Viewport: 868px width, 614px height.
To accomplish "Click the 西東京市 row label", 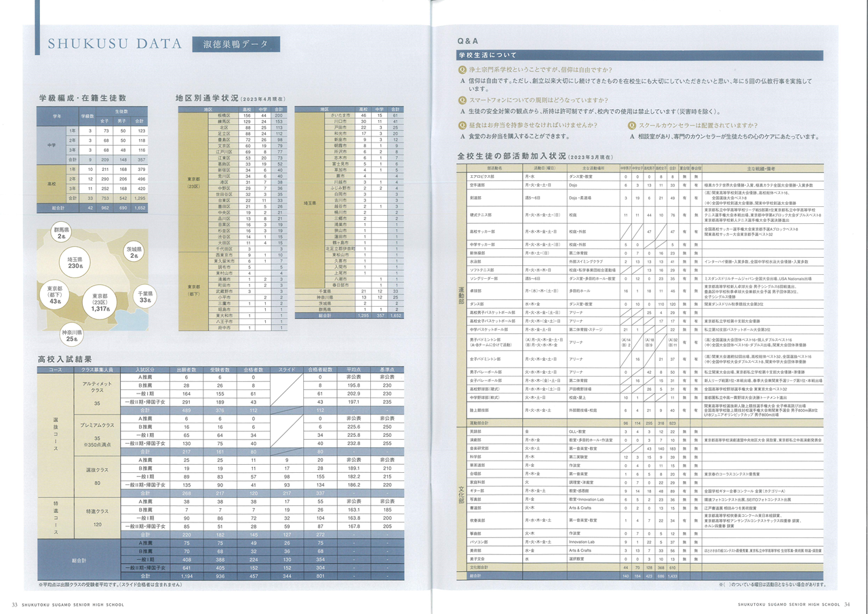I will click(223, 254).
